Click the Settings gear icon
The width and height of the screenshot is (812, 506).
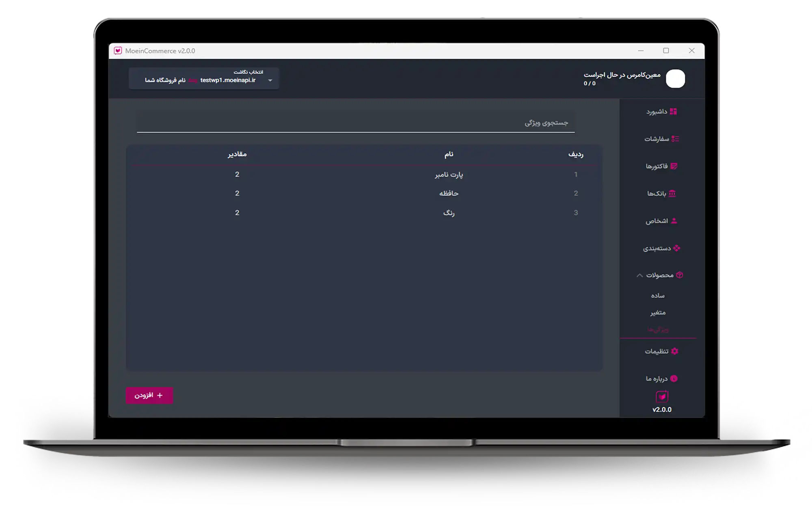click(675, 351)
